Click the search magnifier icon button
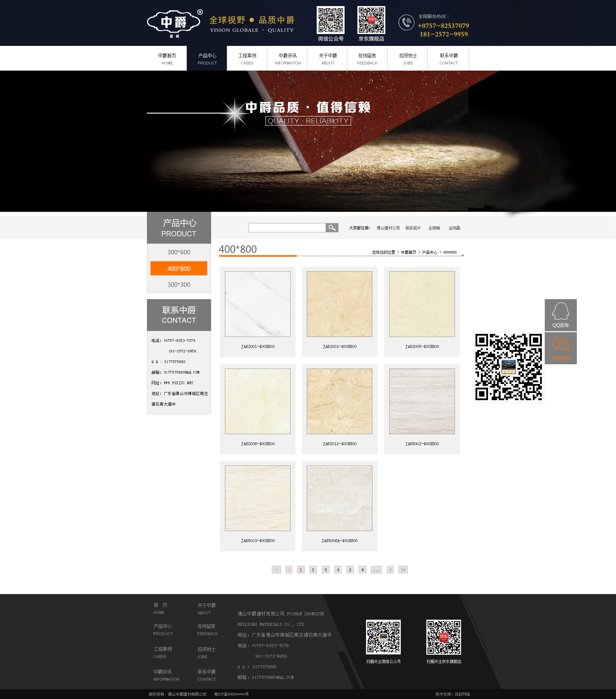 (332, 228)
